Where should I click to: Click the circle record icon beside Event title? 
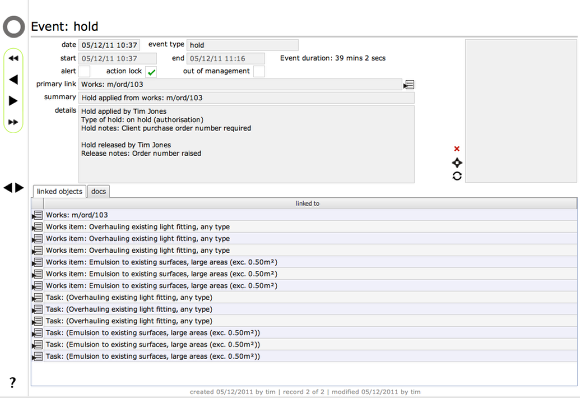[x=14, y=27]
